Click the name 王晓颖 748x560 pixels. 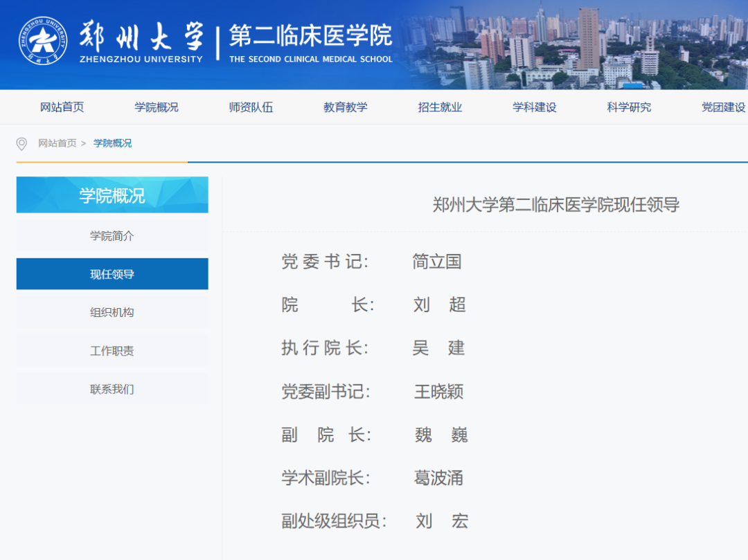[x=439, y=392]
